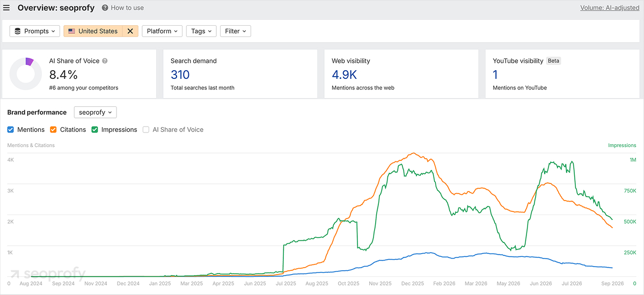The width and height of the screenshot is (644, 295).
Task: Open the Prompts dropdown
Action: pyautogui.click(x=35, y=31)
